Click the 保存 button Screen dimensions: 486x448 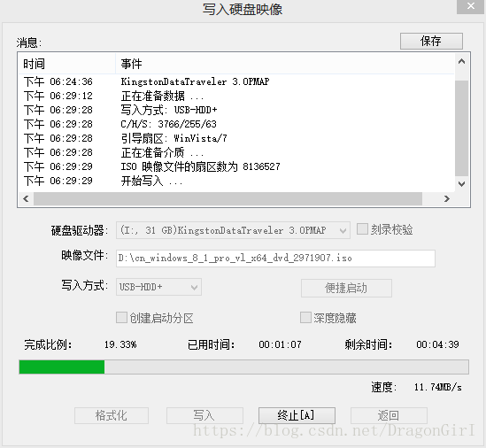click(431, 41)
